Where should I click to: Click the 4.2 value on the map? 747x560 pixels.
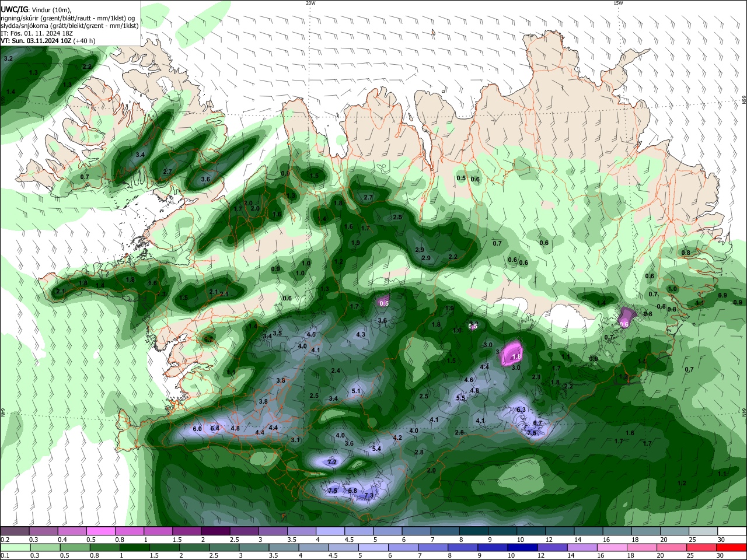click(397, 437)
